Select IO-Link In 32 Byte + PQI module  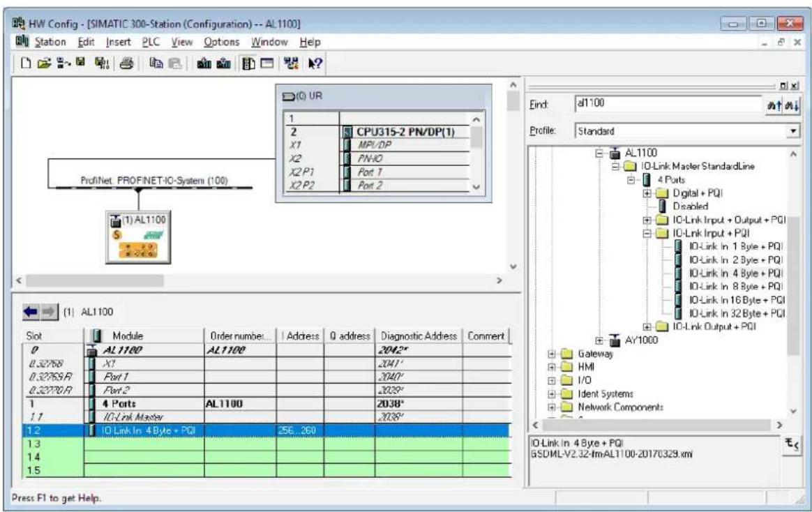point(737,314)
